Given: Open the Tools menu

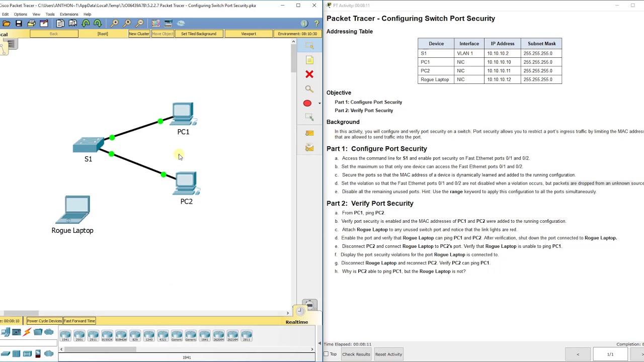Looking at the screenshot, I should click(x=50, y=14).
